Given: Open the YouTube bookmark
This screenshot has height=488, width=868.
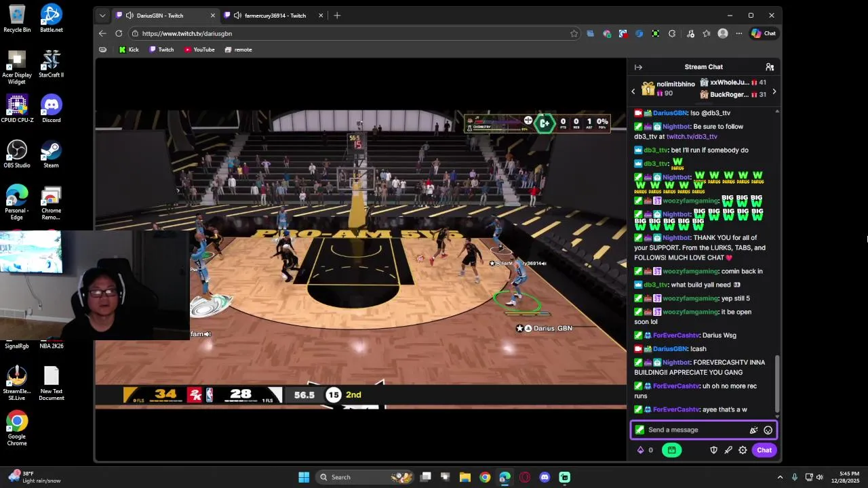Looking at the screenshot, I should 199,49.
